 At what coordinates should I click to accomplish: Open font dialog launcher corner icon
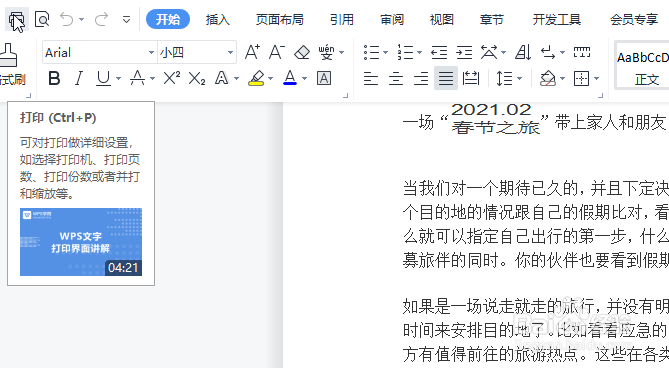coord(346,96)
